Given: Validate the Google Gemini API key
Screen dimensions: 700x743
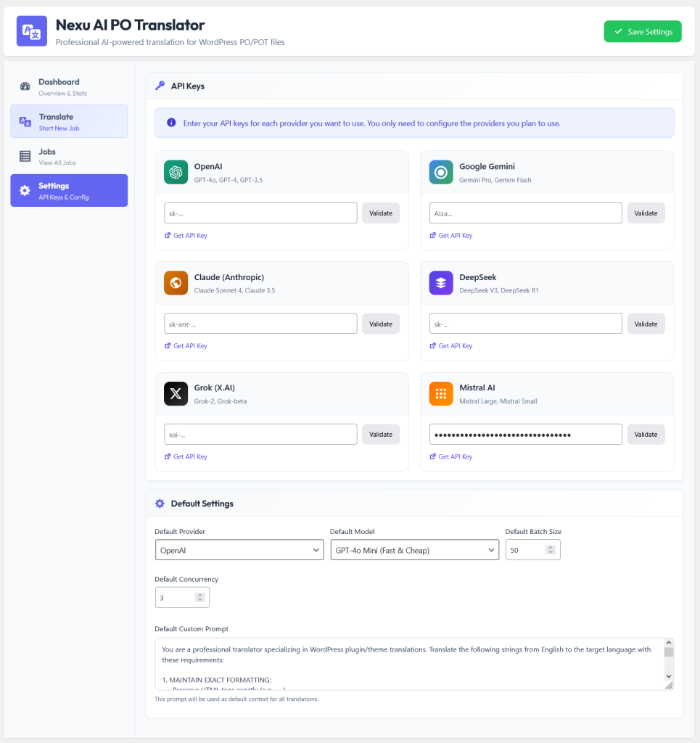Looking at the screenshot, I should (646, 213).
